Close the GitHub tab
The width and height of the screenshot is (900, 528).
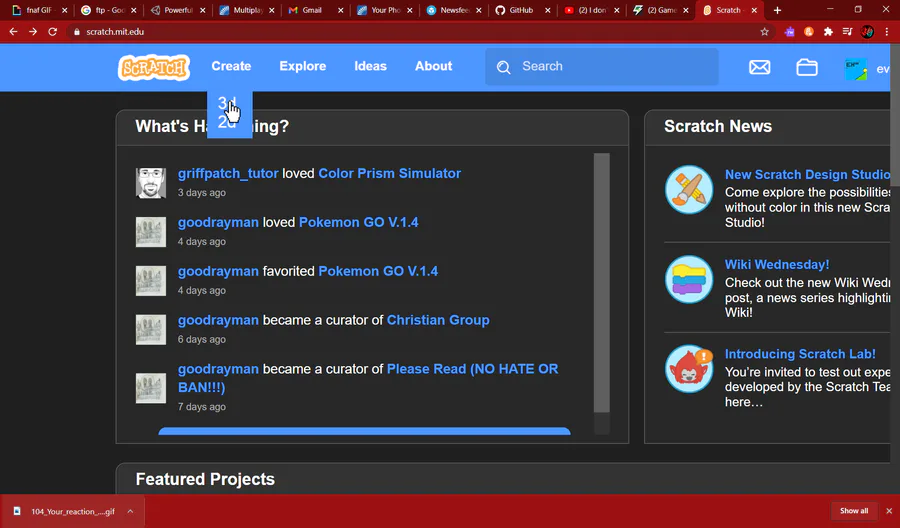(x=548, y=10)
